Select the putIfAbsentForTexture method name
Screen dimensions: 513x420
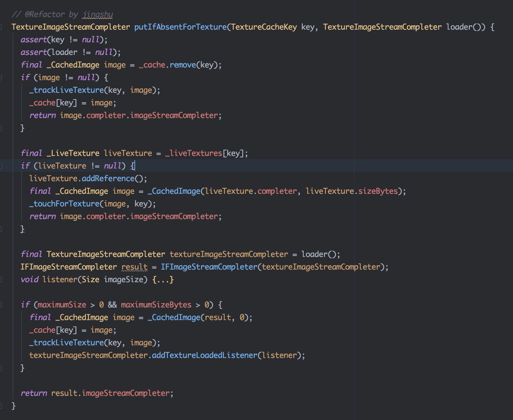tap(181, 27)
